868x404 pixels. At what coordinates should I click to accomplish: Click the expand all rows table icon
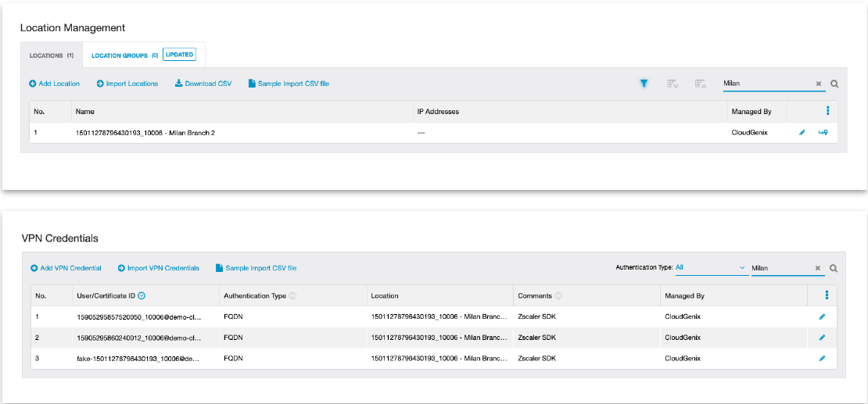point(672,84)
